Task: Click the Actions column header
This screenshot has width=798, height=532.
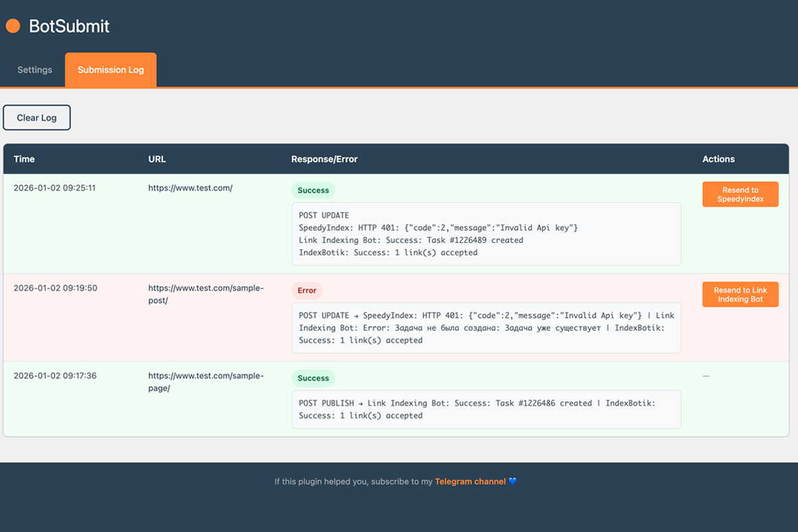Action: point(718,159)
